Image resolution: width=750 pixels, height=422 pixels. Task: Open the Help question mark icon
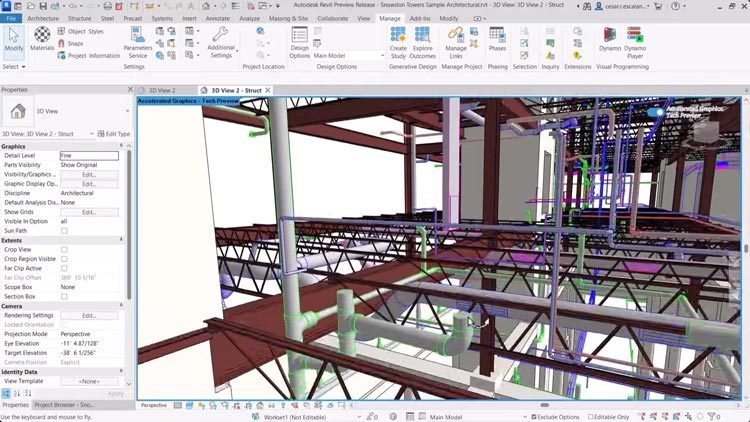pyautogui.click(x=675, y=6)
